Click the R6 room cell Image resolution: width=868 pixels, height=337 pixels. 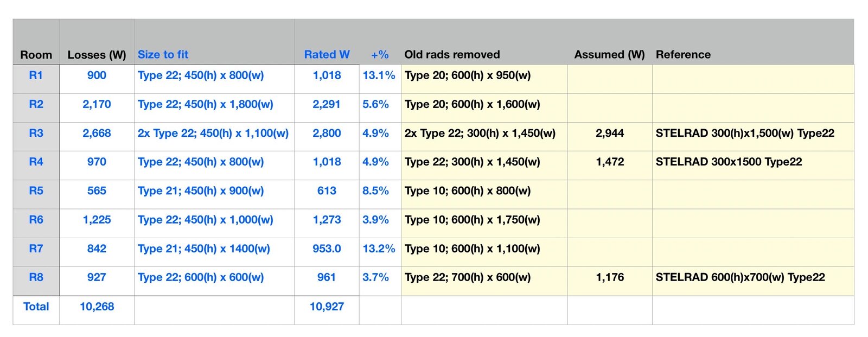point(36,220)
